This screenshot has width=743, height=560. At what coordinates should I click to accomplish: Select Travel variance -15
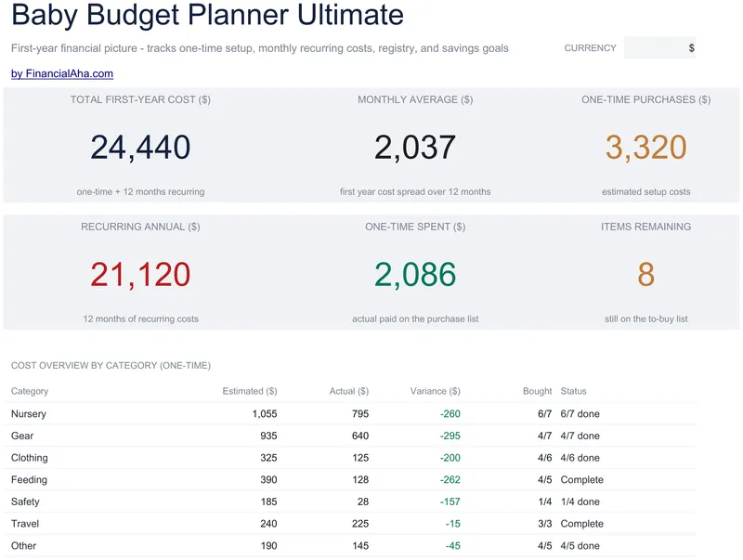[453, 524]
